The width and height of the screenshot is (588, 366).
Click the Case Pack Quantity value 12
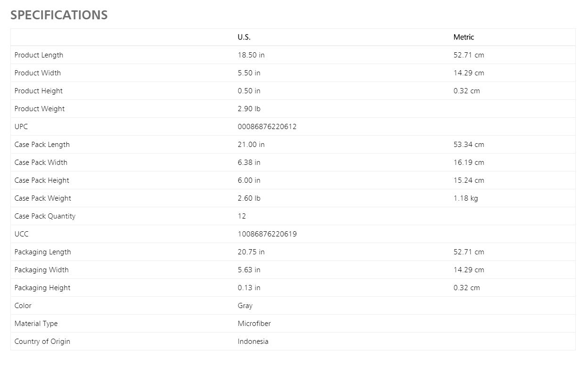pyautogui.click(x=242, y=216)
